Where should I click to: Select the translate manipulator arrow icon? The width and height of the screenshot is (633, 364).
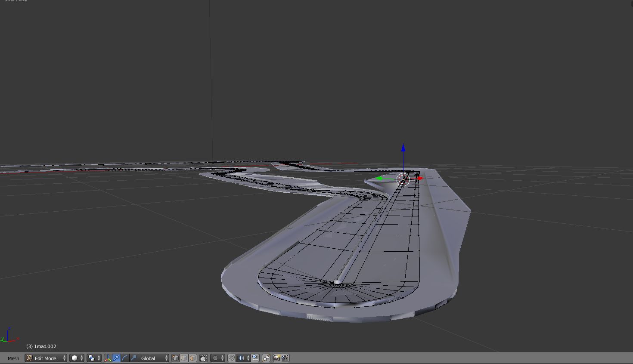116,358
